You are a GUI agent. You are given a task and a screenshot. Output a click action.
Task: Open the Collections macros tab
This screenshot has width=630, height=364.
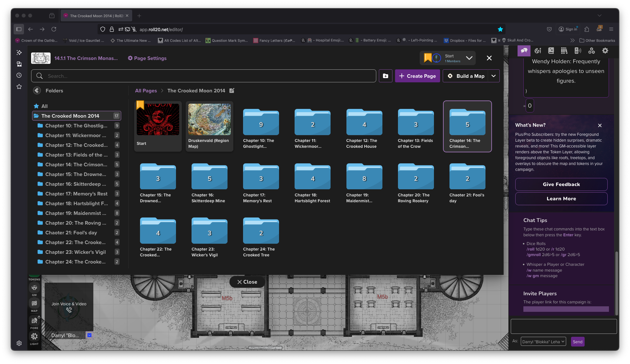click(591, 51)
